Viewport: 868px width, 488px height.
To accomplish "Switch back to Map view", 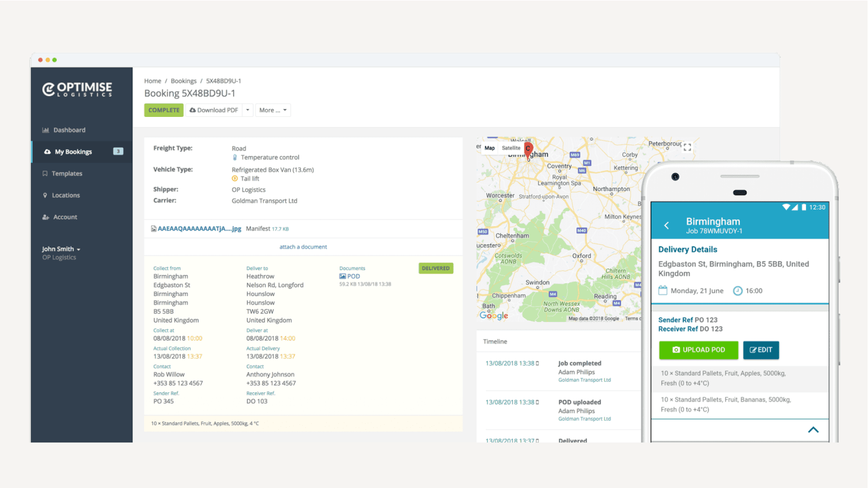I will pyautogui.click(x=489, y=148).
